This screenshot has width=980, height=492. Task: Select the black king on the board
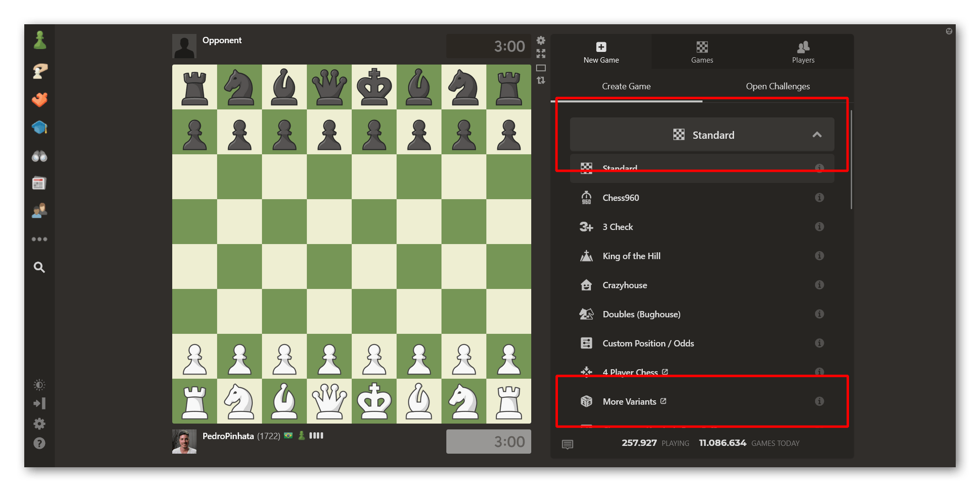tap(374, 87)
